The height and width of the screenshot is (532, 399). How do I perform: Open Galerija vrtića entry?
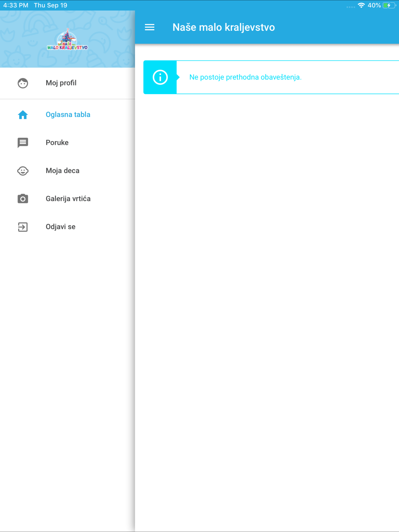(x=67, y=199)
